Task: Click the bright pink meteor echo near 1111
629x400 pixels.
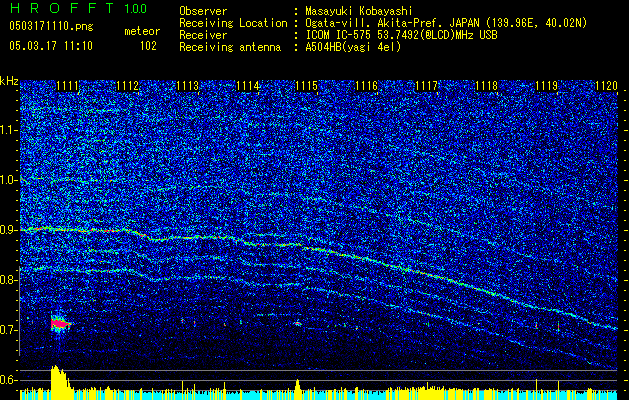Action: [x=60, y=323]
